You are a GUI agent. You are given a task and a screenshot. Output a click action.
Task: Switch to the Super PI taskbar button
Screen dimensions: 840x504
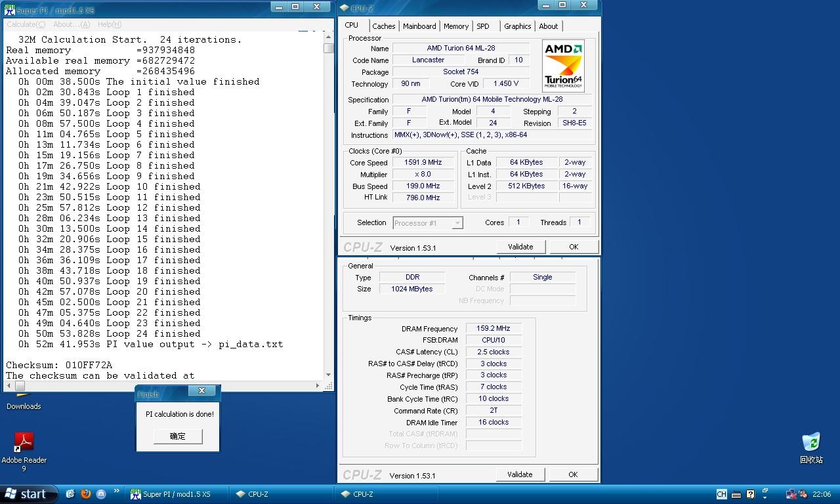(x=178, y=494)
